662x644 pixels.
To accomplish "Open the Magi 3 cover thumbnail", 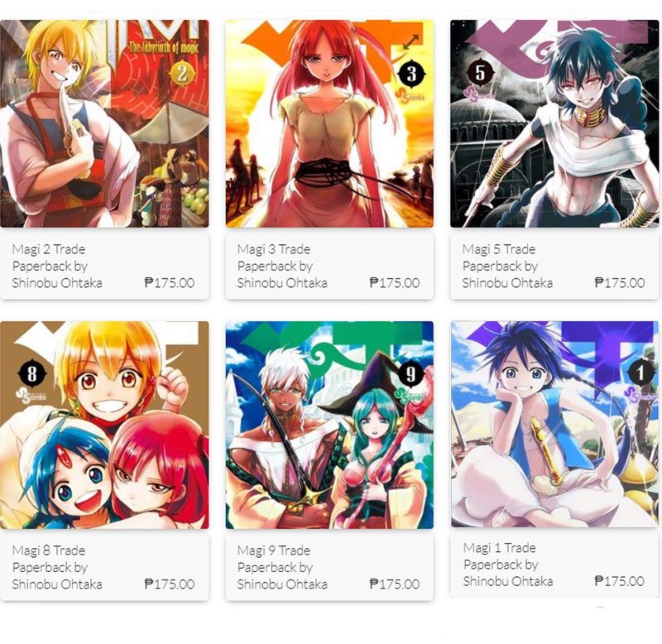I will click(329, 123).
